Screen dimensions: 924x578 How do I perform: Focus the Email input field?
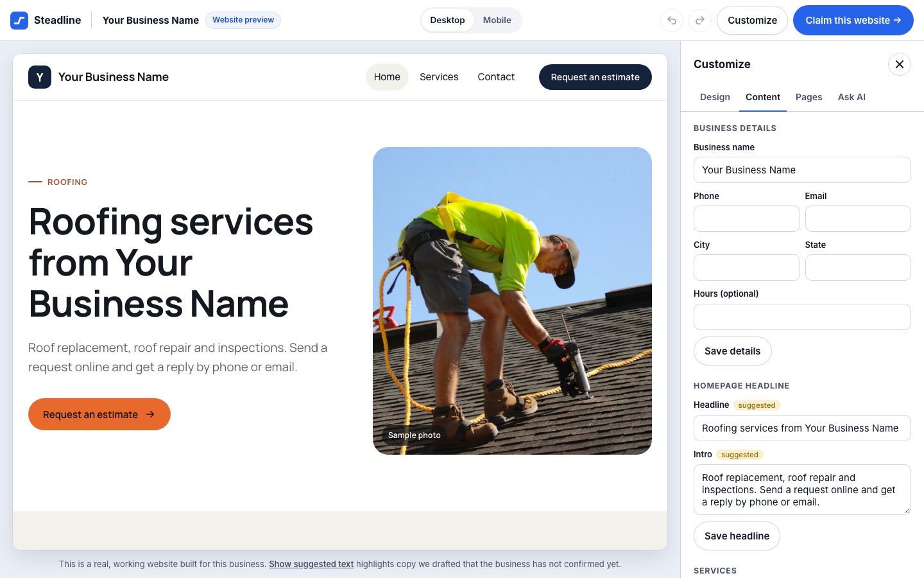point(858,219)
